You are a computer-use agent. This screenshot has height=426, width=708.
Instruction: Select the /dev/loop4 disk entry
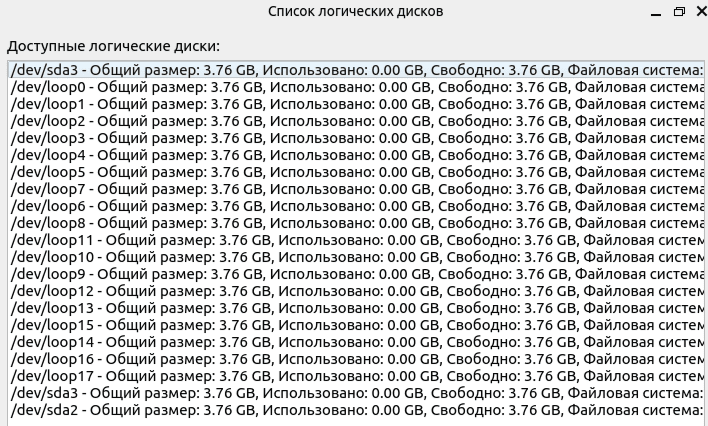coord(356,155)
